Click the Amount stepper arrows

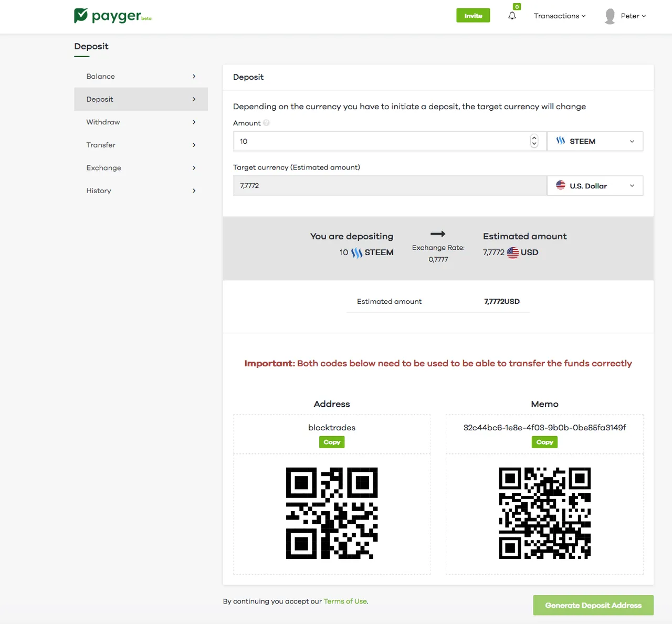[534, 141]
